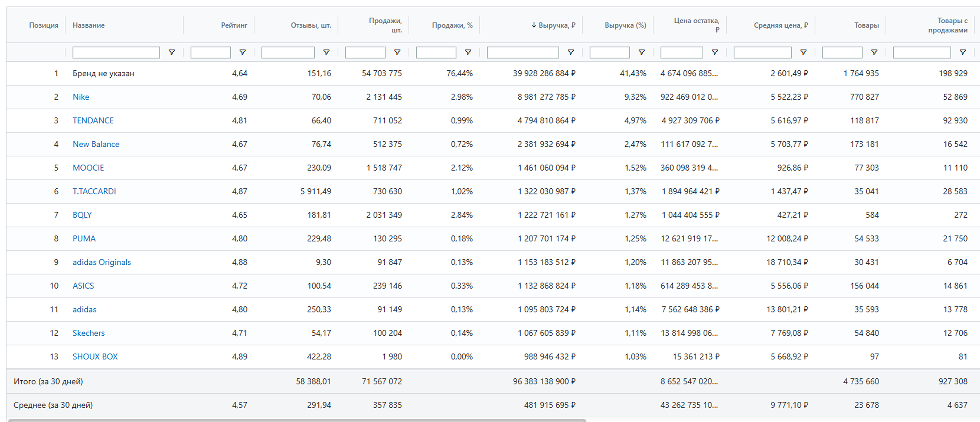
Task: Sort table by Средняя цена header
Action: pos(781,25)
